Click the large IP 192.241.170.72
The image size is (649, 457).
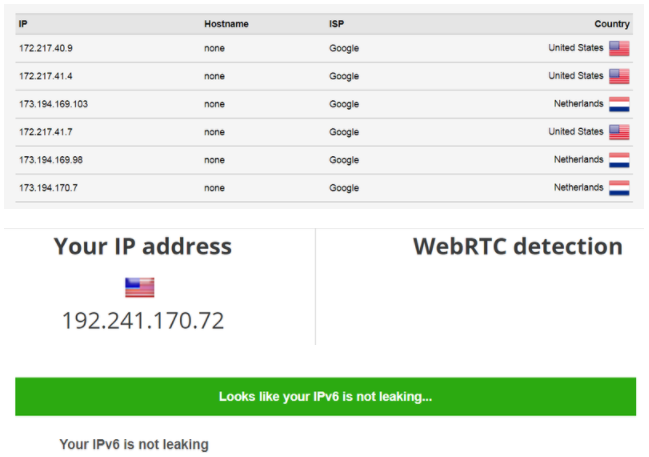(x=143, y=321)
